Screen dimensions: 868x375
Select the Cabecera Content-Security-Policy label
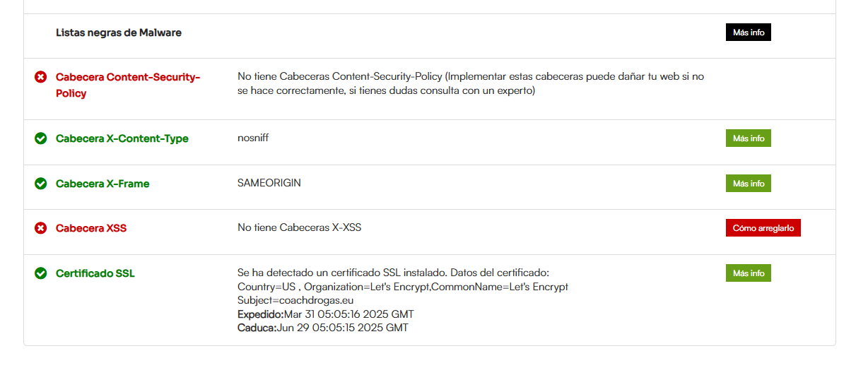128,85
